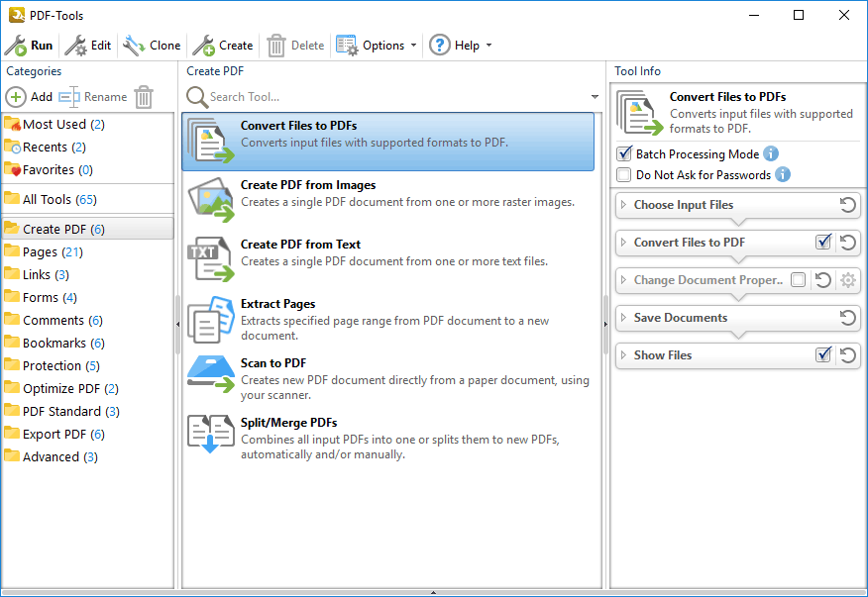The width and height of the screenshot is (868, 597).
Task: Select the Convert Files to PDFs tool icon
Action: click(x=210, y=141)
